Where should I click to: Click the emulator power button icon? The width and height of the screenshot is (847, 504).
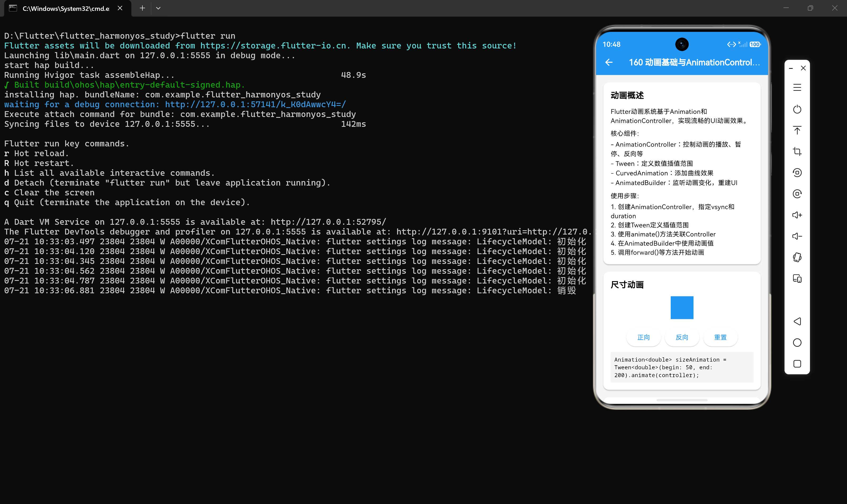tap(797, 109)
